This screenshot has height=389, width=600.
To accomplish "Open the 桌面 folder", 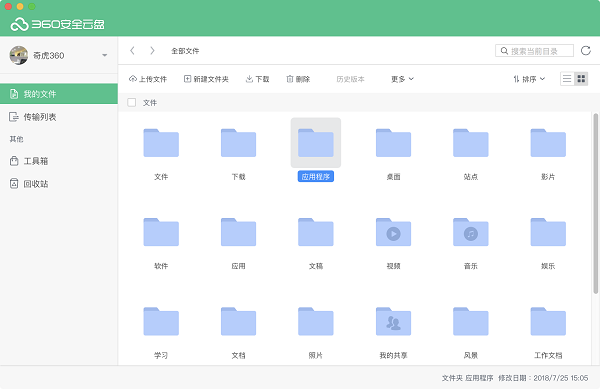I will (393, 143).
